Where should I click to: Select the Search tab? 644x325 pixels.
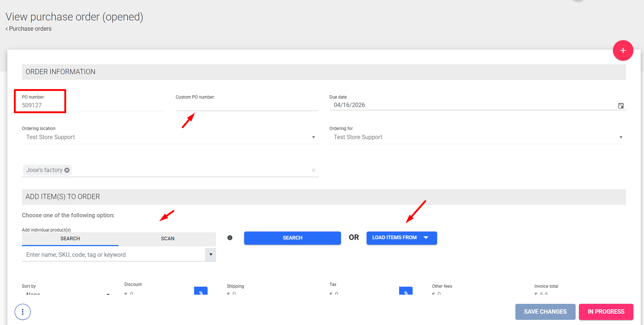70,238
